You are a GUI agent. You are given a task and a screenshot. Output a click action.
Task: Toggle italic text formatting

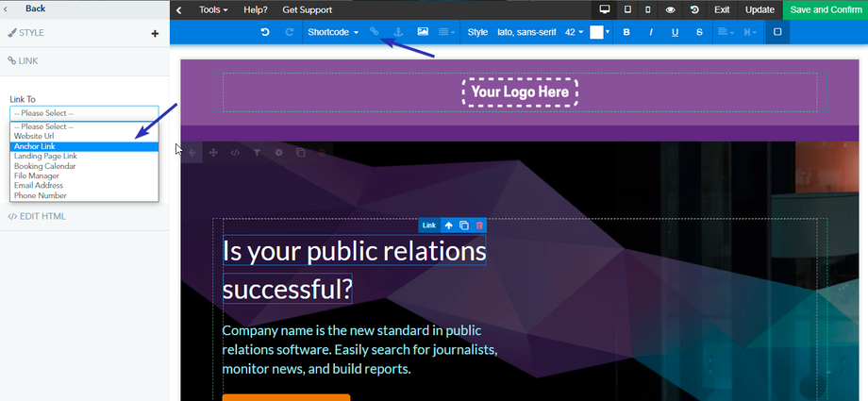tap(650, 32)
